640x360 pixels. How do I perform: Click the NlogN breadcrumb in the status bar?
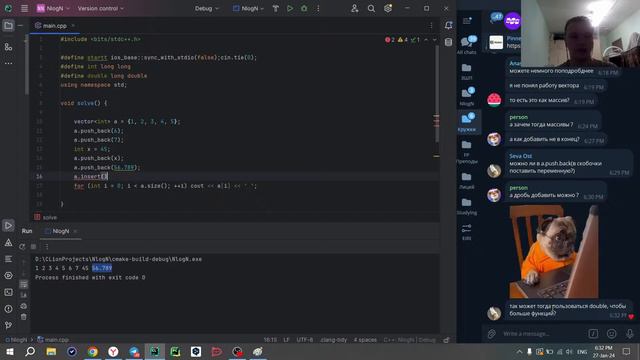(16, 340)
